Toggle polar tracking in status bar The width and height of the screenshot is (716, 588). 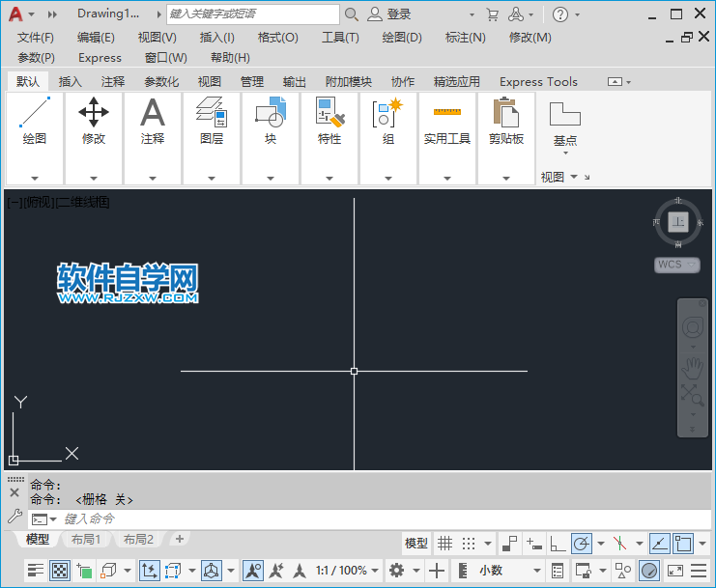pos(582,544)
